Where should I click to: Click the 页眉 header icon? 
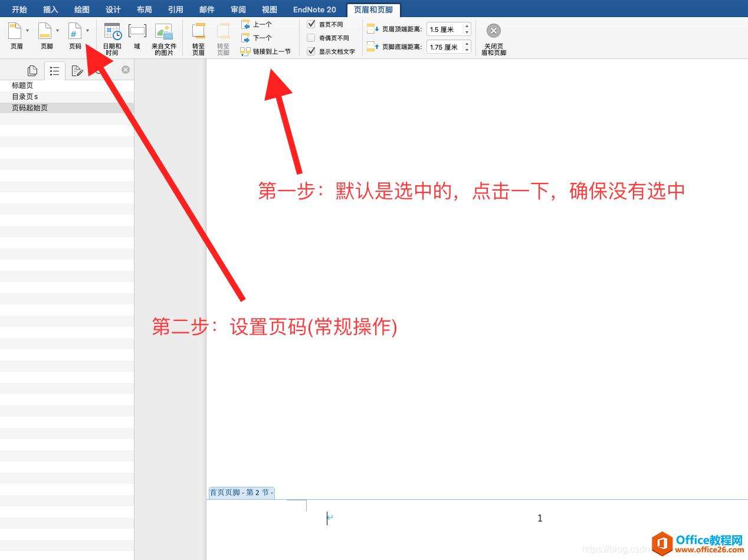[15, 31]
